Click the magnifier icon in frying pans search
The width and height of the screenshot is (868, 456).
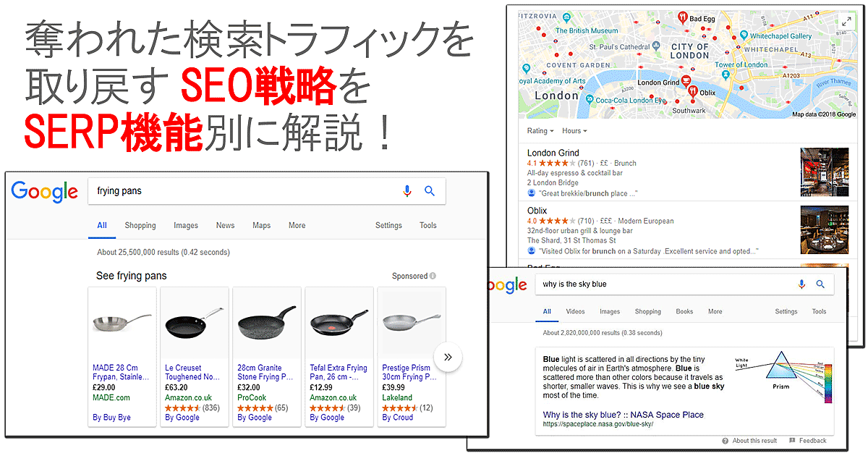[x=430, y=191]
